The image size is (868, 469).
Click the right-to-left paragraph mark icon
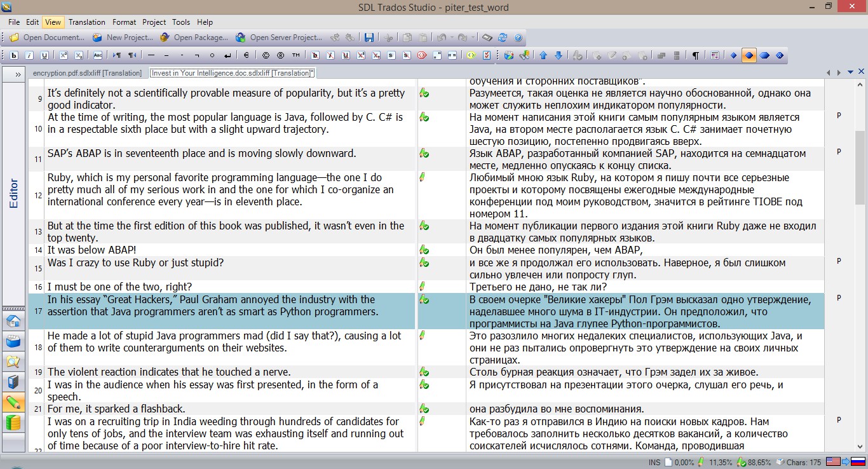click(132, 55)
